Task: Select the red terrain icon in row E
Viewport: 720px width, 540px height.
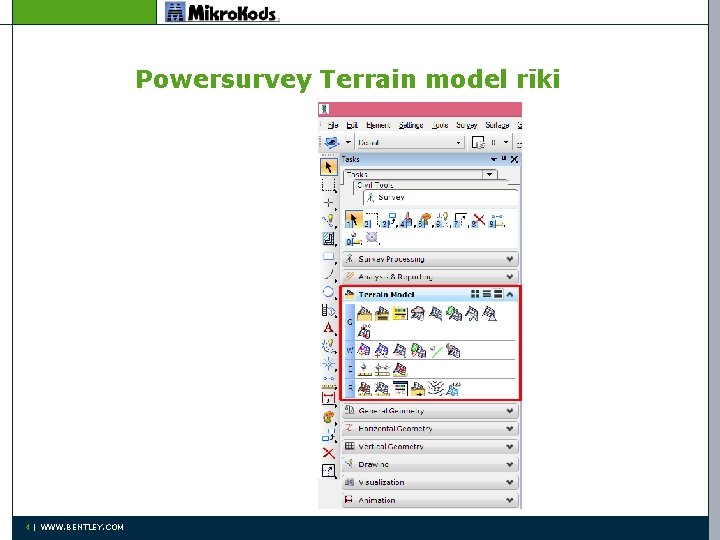Action: [400, 369]
